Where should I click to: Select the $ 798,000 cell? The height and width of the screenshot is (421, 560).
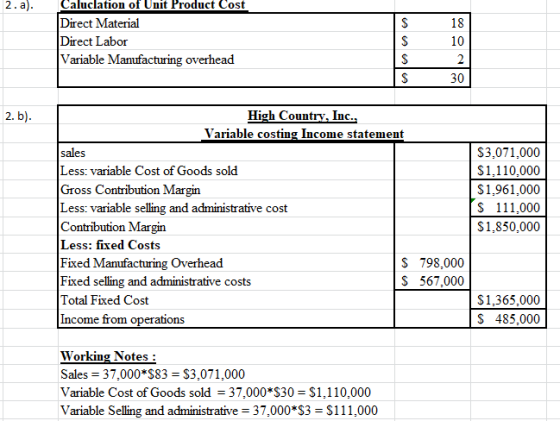[x=432, y=263]
